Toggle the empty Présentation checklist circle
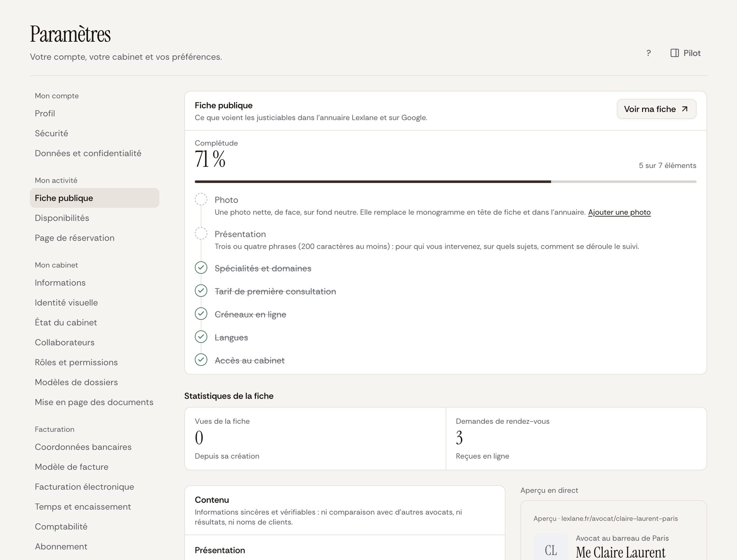 (x=201, y=234)
